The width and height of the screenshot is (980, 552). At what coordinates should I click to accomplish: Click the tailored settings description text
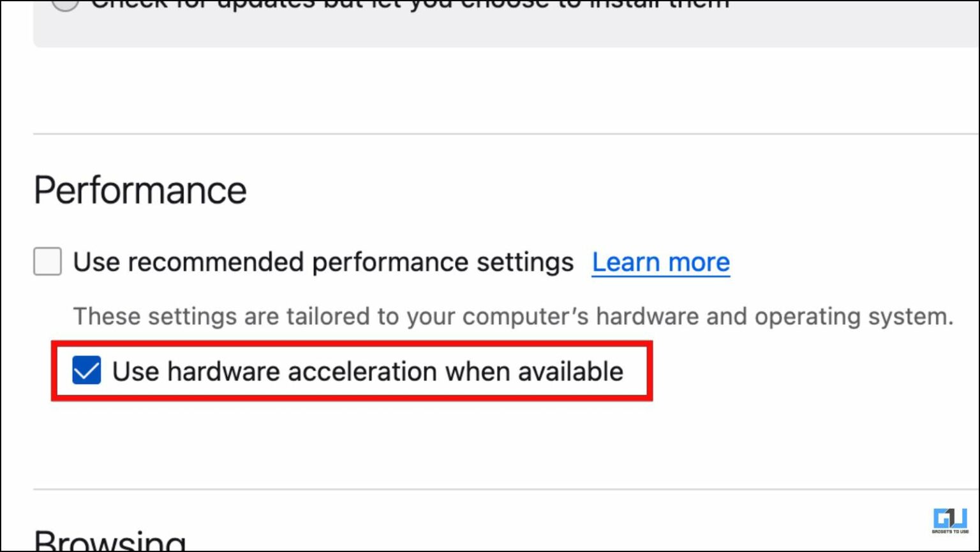(514, 316)
